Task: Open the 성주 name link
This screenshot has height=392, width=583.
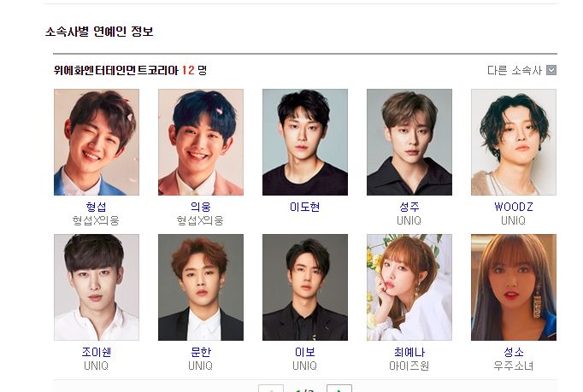Action: pyautogui.click(x=409, y=207)
